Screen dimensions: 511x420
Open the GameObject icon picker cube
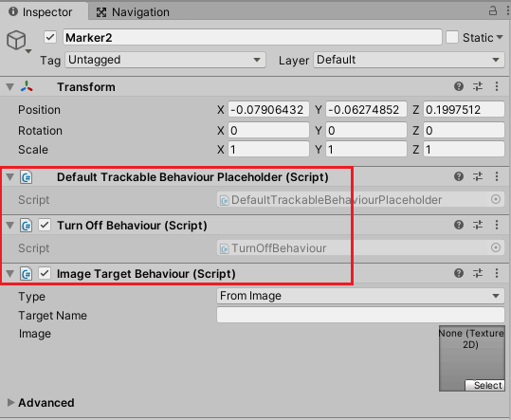[x=16, y=41]
